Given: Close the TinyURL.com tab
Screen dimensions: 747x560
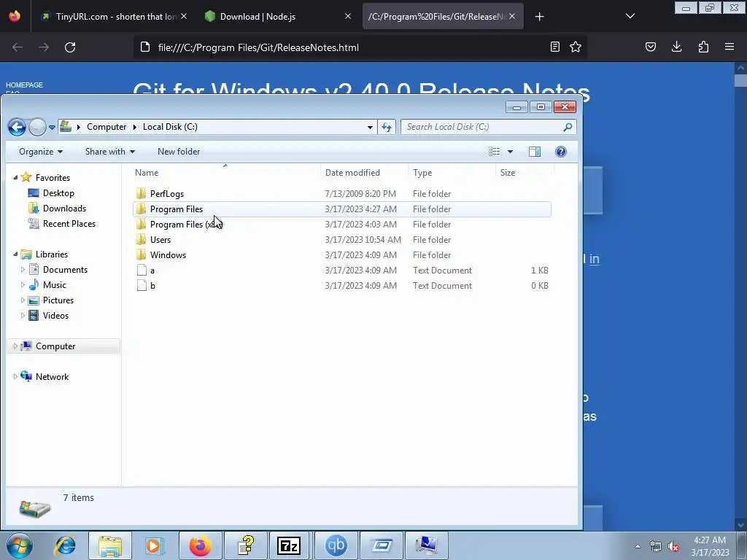Looking at the screenshot, I should (184, 16).
